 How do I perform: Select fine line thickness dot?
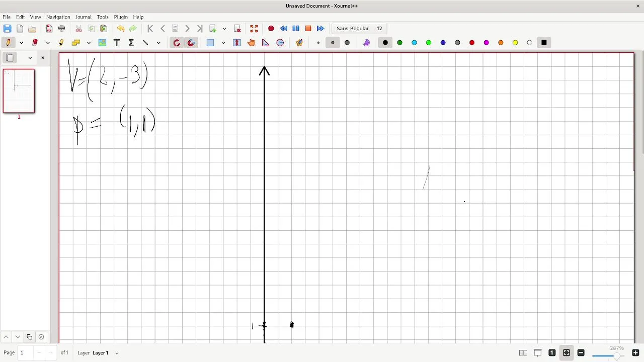[318, 43]
